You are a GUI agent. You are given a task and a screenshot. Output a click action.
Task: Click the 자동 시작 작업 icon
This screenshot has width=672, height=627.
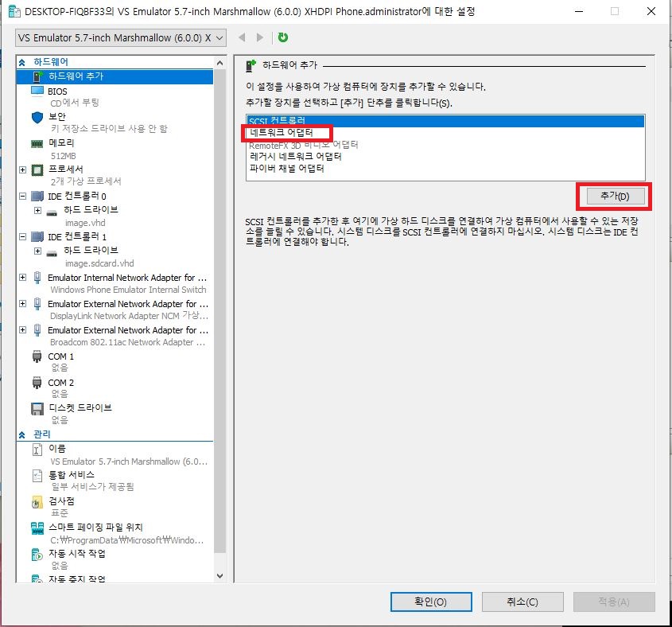(x=37, y=555)
